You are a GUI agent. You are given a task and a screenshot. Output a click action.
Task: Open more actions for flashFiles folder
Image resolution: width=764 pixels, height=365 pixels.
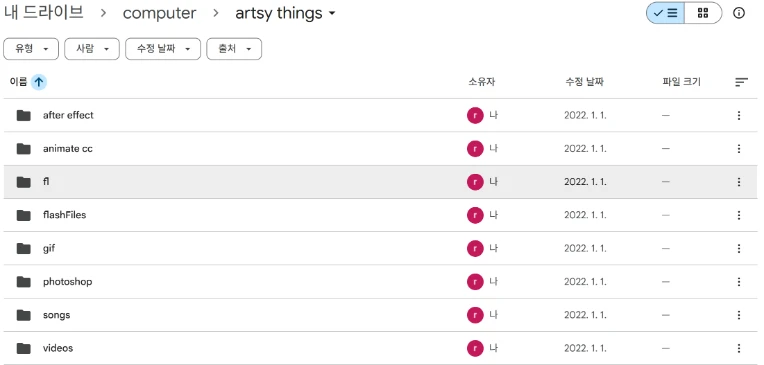[x=739, y=215]
